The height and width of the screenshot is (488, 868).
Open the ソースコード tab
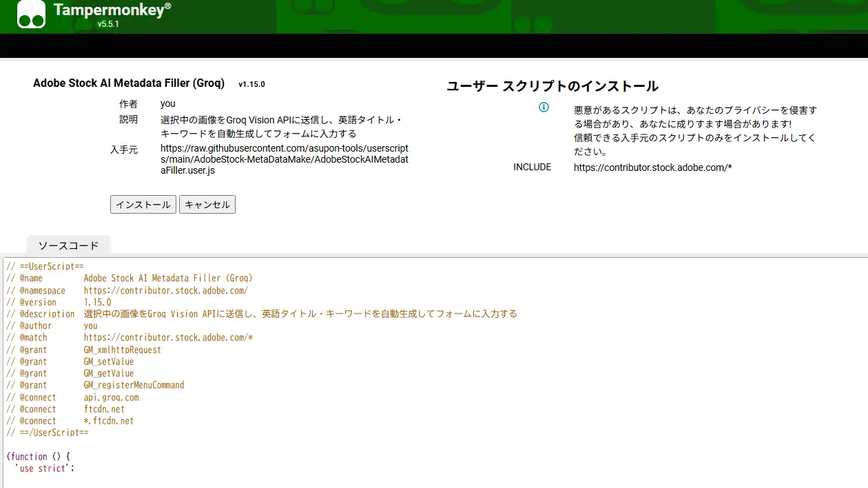coord(68,245)
